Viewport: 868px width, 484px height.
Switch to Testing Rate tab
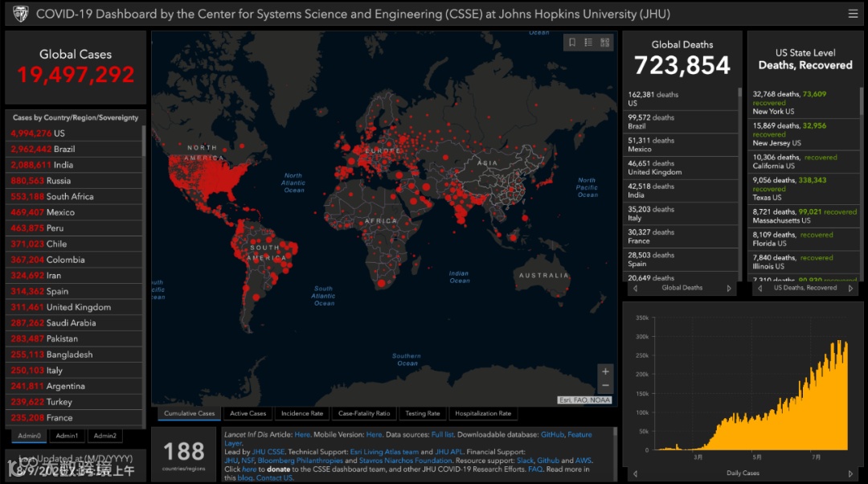coord(423,414)
